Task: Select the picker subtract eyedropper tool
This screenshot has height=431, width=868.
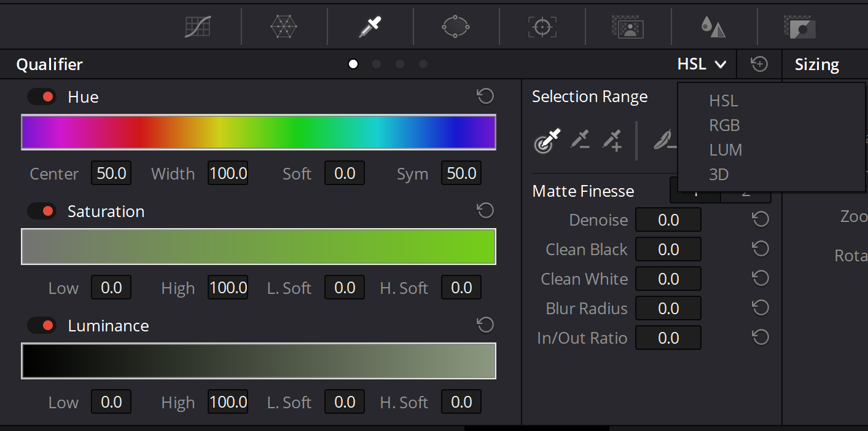Action: [579, 140]
